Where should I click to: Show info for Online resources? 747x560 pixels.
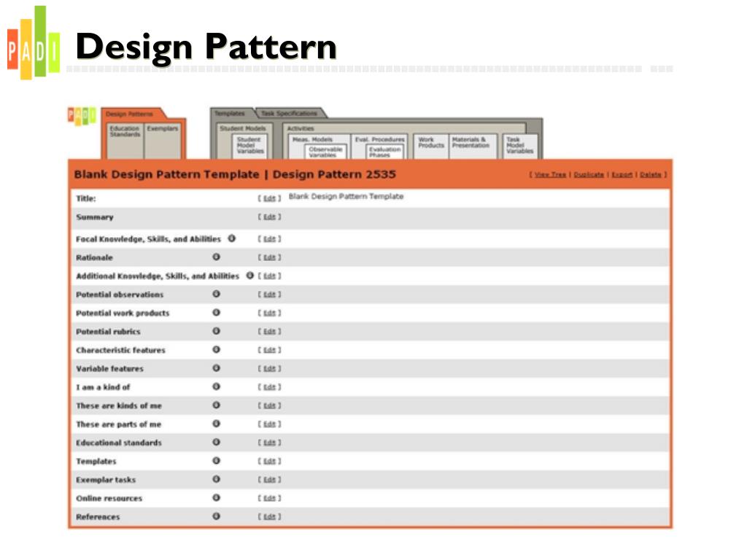point(216,497)
